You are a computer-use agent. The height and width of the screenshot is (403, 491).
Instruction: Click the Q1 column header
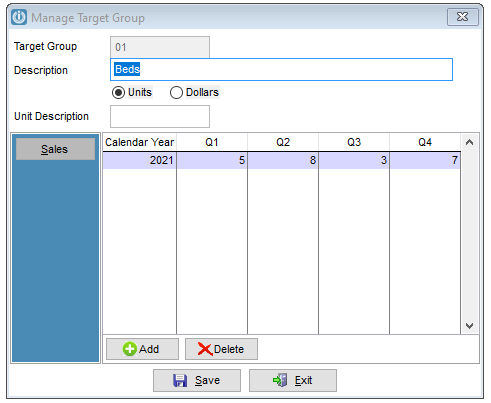(212, 142)
